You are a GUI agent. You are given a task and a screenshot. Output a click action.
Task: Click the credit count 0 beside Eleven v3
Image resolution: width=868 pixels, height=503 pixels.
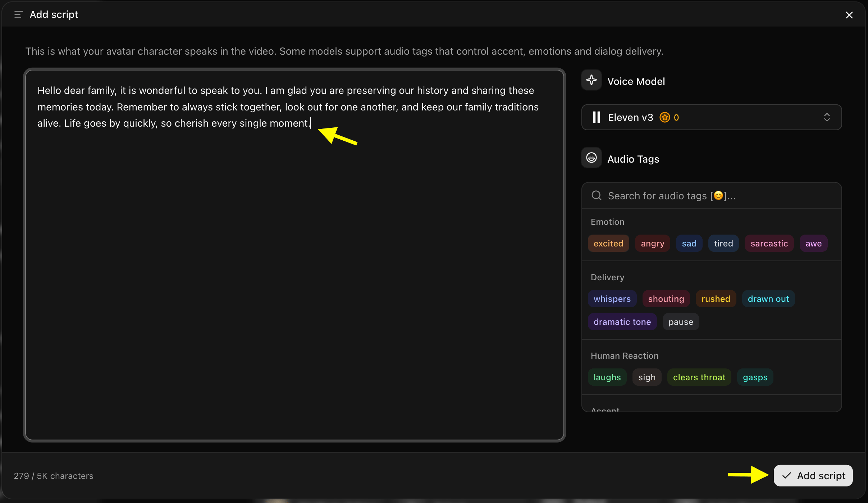pos(676,117)
